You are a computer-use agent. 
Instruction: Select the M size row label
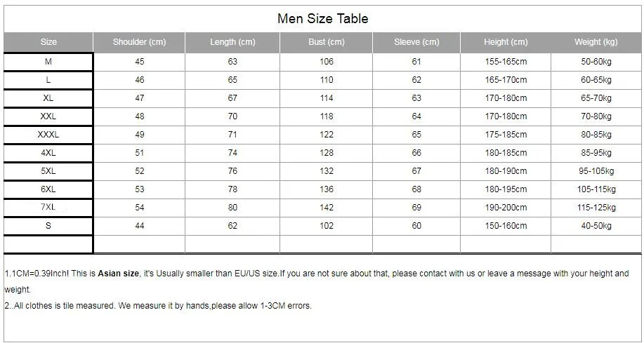coord(48,62)
